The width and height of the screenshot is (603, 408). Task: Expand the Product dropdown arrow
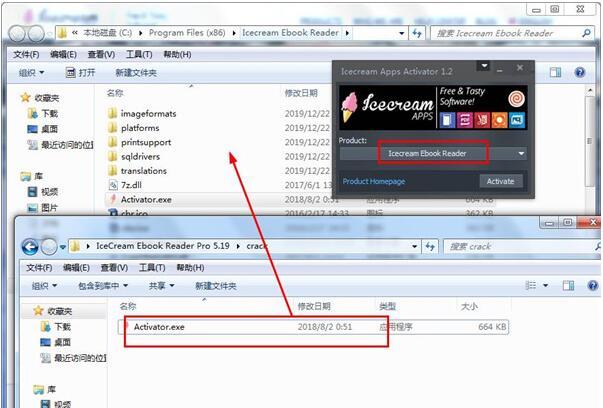tap(521, 153)
